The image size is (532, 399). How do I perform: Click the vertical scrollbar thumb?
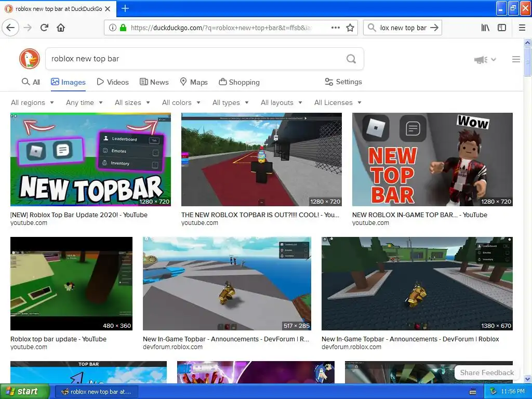coord(527,62)
